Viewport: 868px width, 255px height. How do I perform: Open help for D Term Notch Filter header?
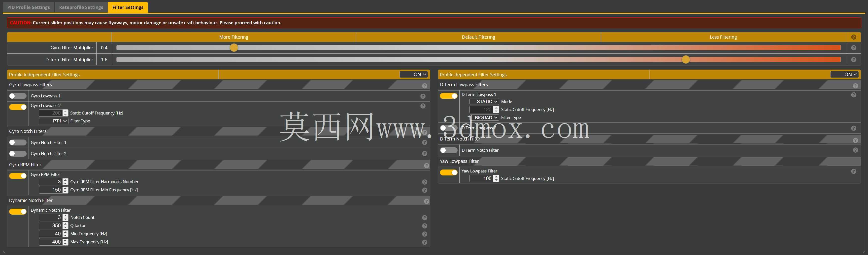pos(855,140)
